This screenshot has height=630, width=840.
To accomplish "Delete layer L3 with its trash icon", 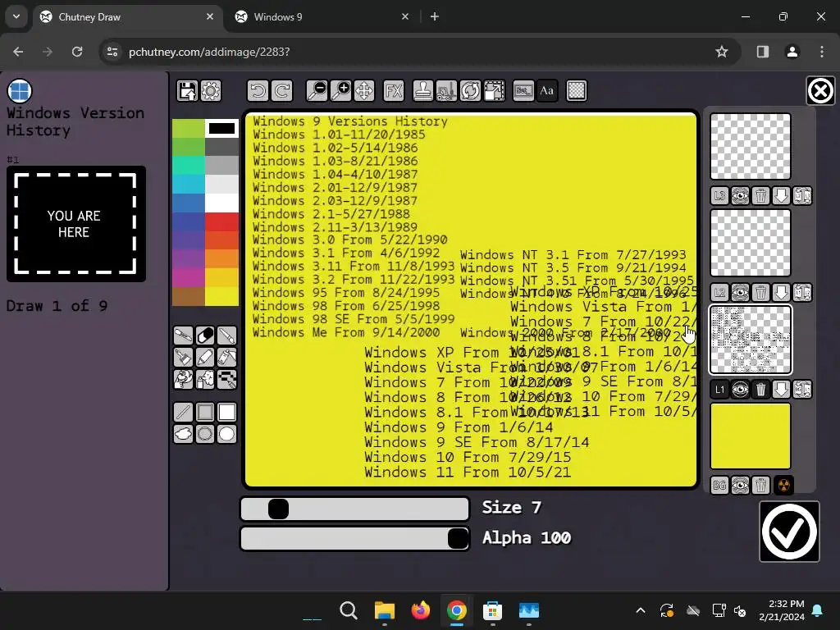I will coord(760,196).
